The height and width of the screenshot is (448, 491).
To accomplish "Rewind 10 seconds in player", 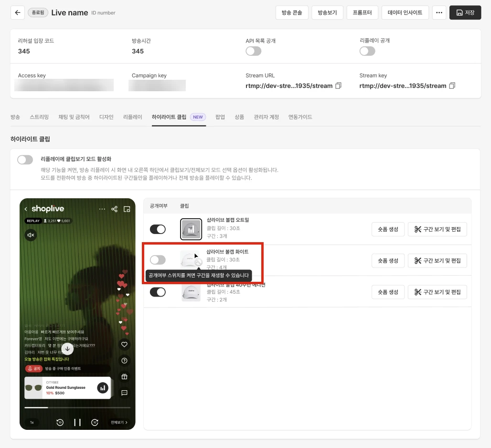I will (x=60, y=422).
